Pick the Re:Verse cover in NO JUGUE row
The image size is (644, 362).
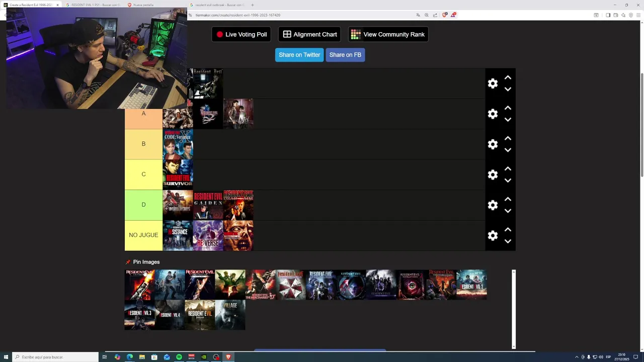pyautogui.click(x=208, y=235)
